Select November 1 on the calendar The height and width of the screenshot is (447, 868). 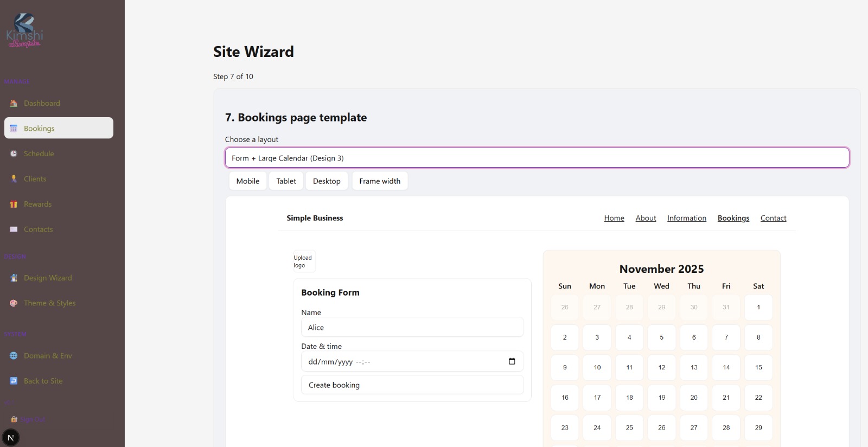pyautogui.click(x=758, y=307)
